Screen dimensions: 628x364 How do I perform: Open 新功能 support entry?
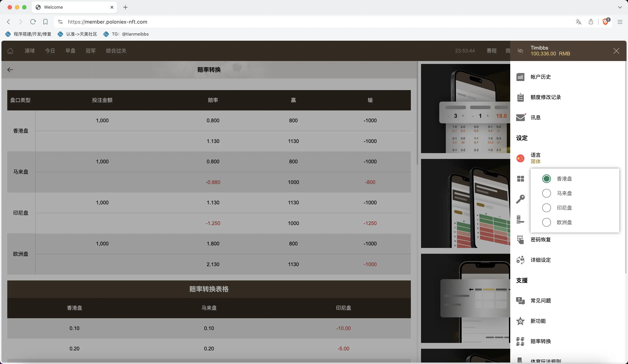tap(538, 321)
